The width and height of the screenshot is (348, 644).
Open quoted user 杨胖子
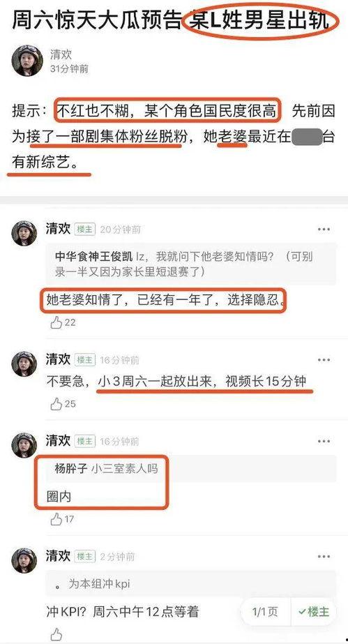coord(71,468)
